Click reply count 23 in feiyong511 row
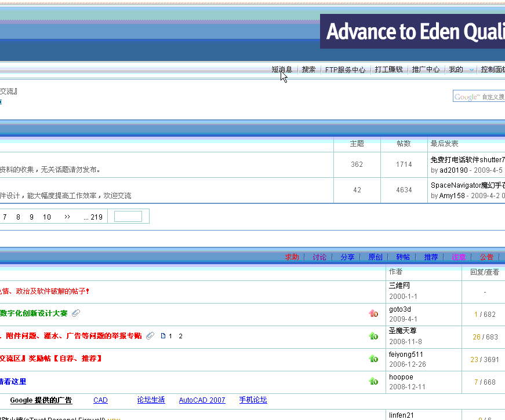 [x=474, y=360]
